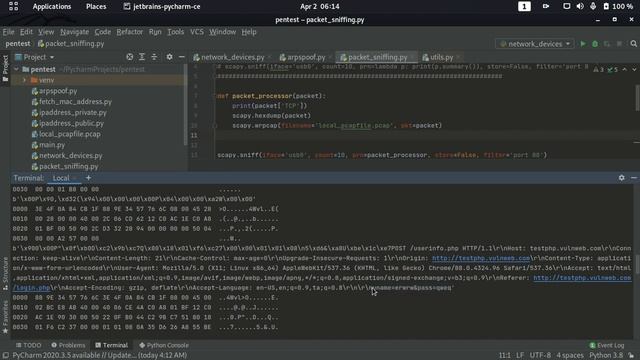This screenshot has width=640, height=360.
Task: Open the Tools menu
Action: [x=176, y=31]
